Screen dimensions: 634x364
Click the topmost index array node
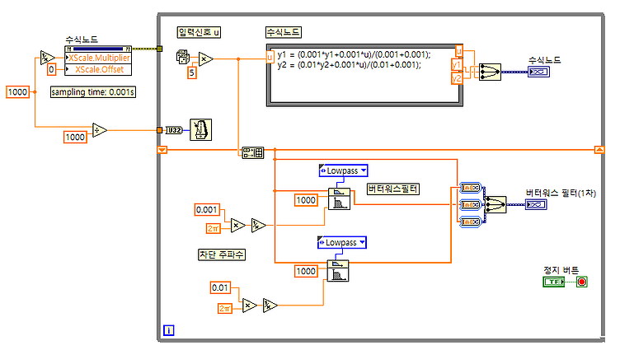pyautogui.click(x=471, y=188)
